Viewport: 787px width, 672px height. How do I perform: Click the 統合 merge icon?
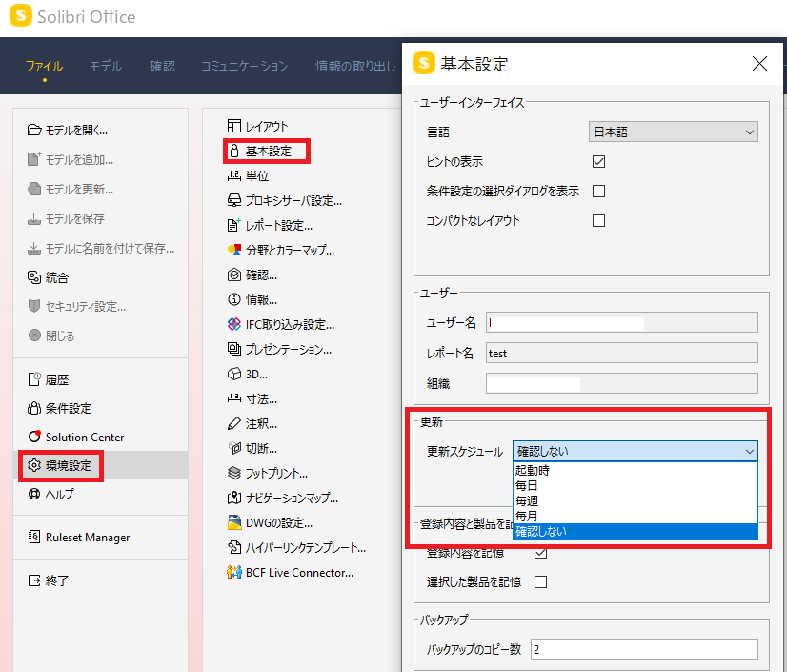click(34, 277)
